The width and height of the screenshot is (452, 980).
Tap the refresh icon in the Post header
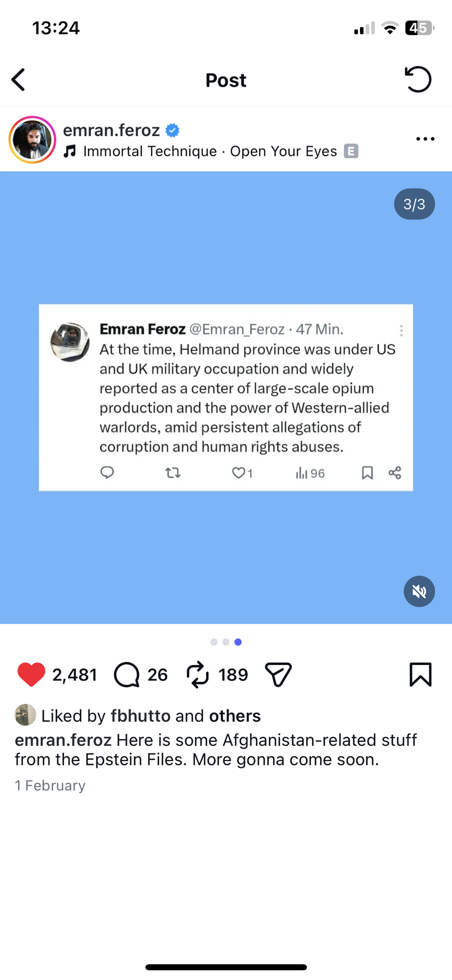(x=418, y=79)
